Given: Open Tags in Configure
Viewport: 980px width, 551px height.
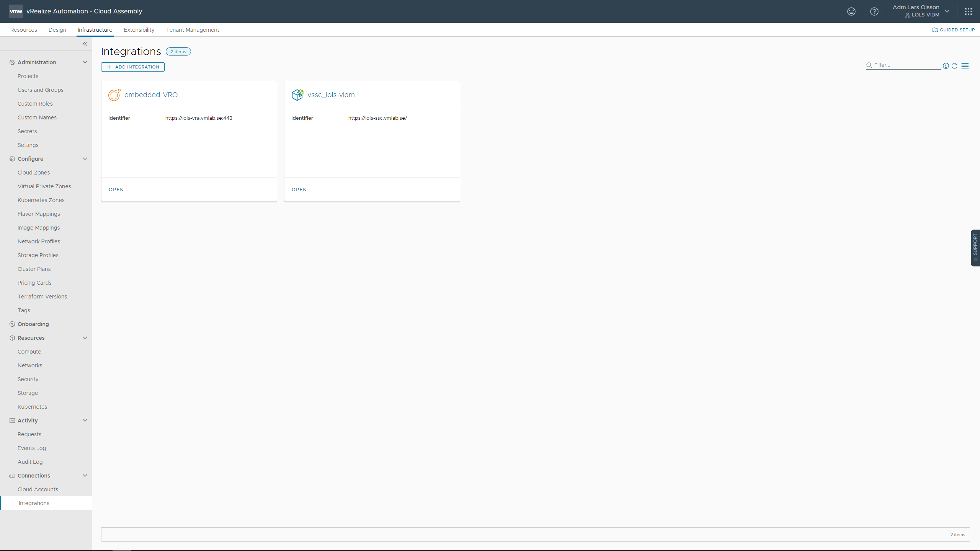Looking at the screenshot, I should (x=24, y=310).
